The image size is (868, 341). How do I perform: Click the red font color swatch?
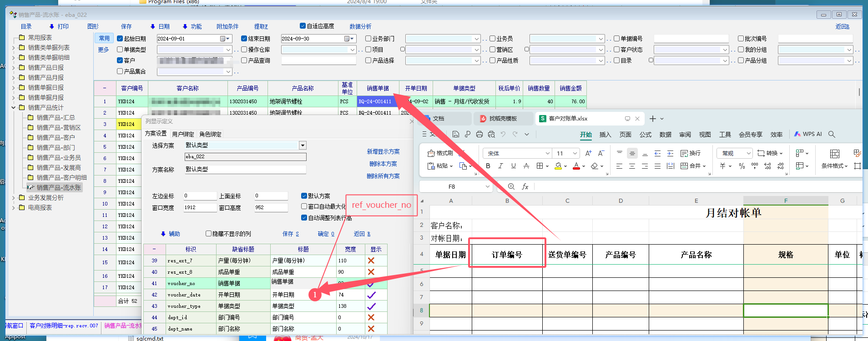[x=576, y=166]
